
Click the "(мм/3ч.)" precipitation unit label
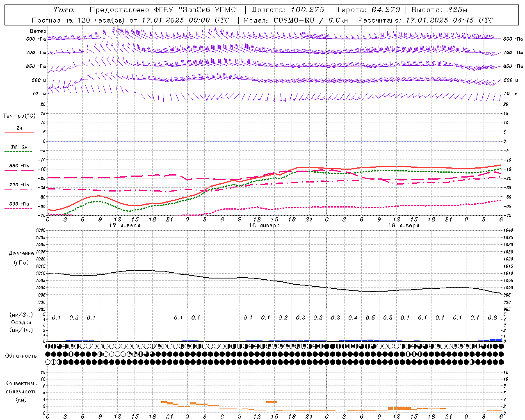click(21, 315)
